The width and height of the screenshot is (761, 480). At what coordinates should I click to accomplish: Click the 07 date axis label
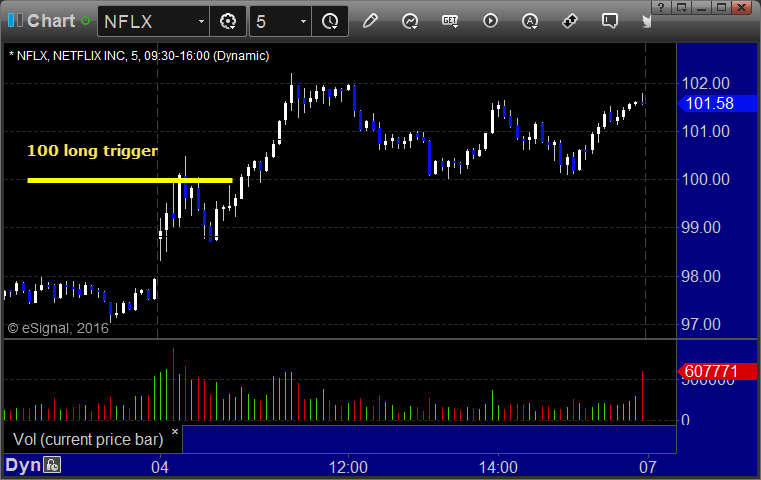point(647,467)
